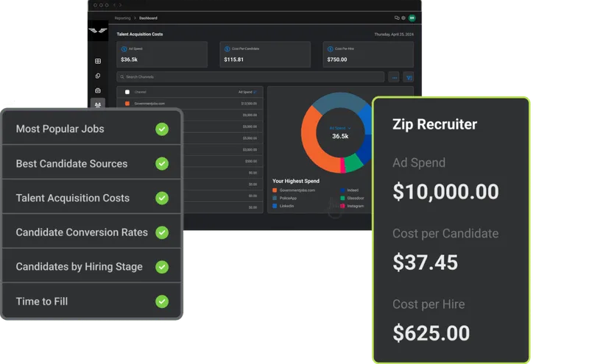Click the Thursday, April 25, 2024 date
This screenshot has height=364, width=589.
point(394,34)
